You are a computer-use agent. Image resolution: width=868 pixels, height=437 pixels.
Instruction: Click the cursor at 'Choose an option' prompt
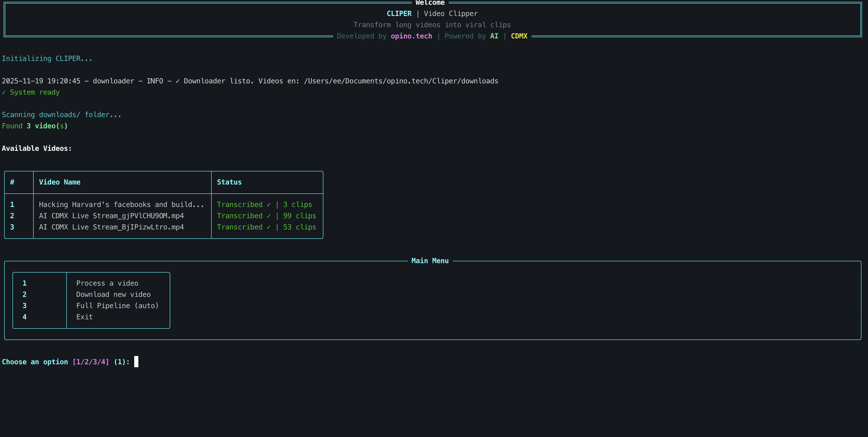click(136, 362)
